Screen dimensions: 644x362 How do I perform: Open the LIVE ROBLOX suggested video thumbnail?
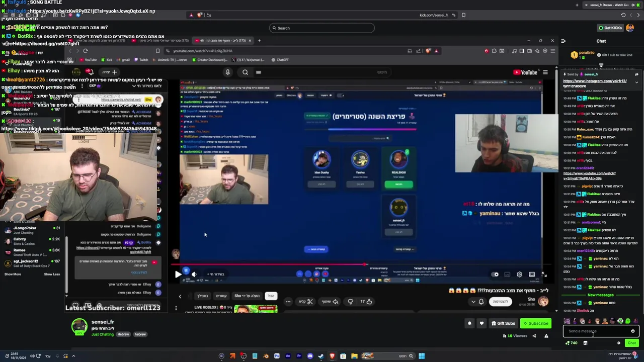[x=256, y=308]
